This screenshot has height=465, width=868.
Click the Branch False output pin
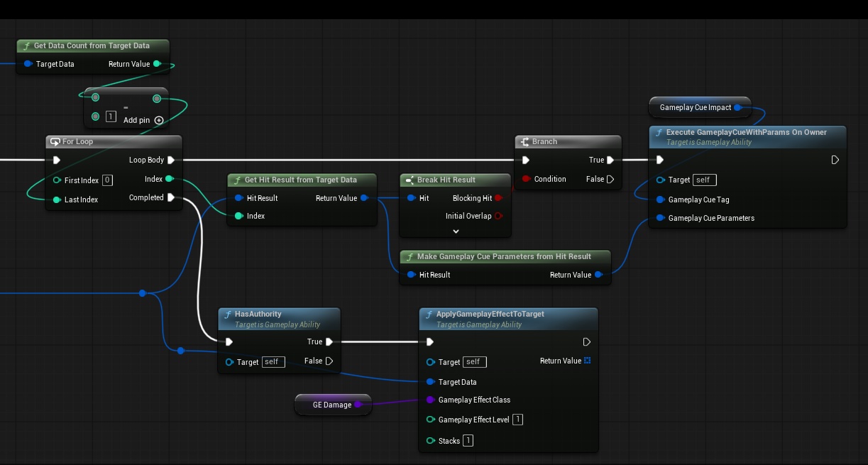point(610,179)
